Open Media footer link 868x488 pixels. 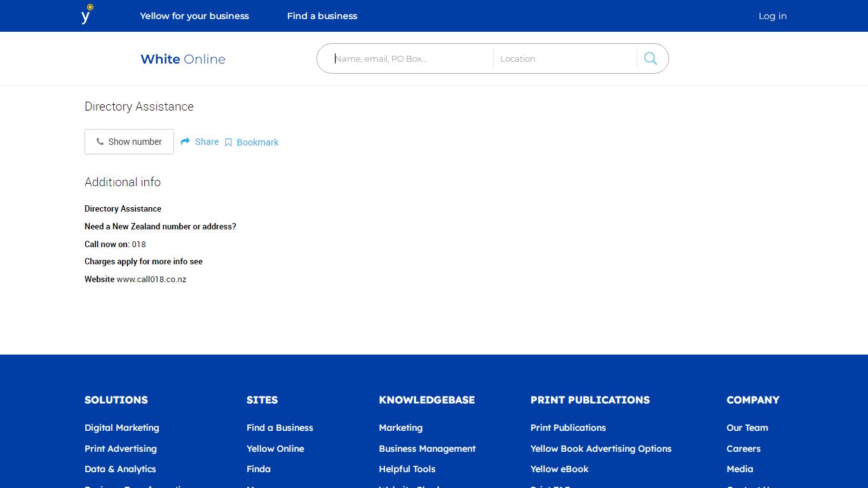[740, 469]
